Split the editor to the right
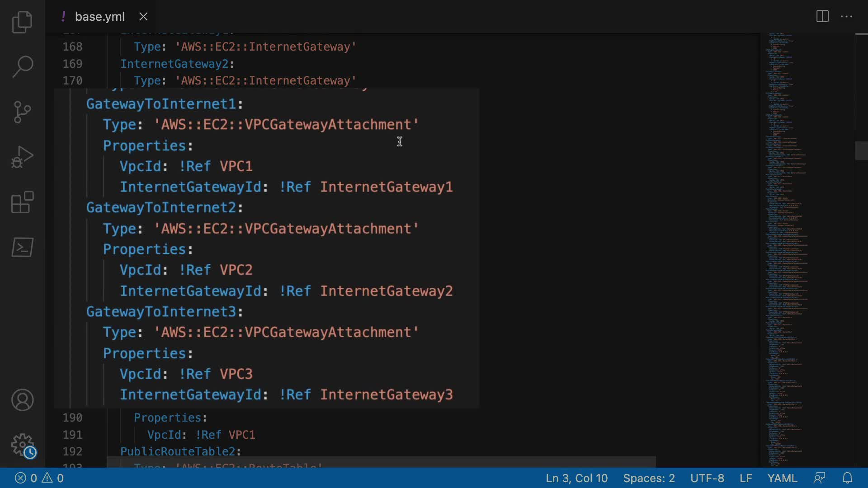The image size is (868, 488). [x=822, y=17]
